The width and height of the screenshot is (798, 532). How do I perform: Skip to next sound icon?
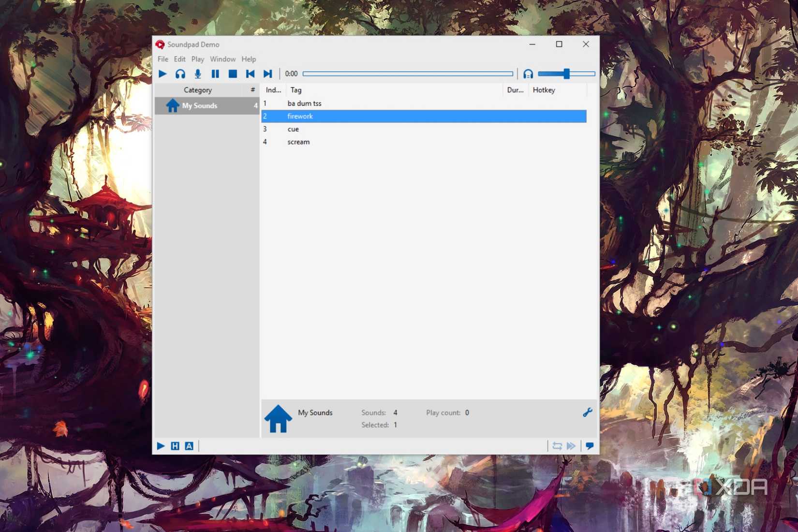click(x=267, y=74)
